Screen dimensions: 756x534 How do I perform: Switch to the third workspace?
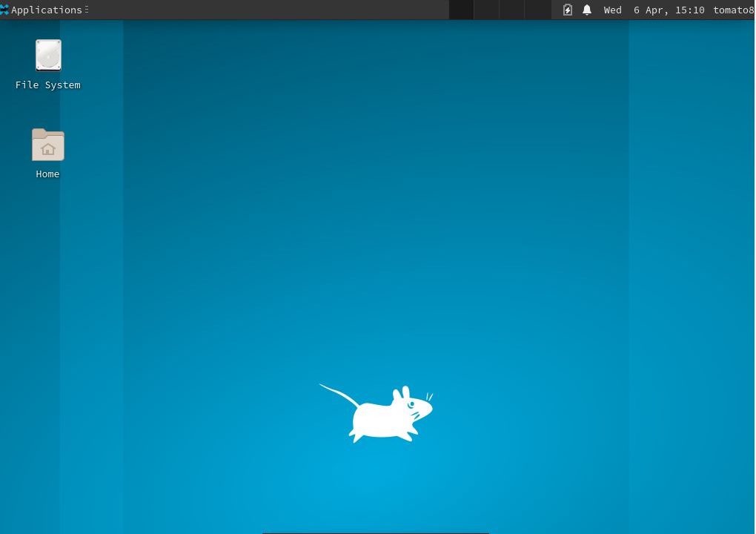[512, 10]
